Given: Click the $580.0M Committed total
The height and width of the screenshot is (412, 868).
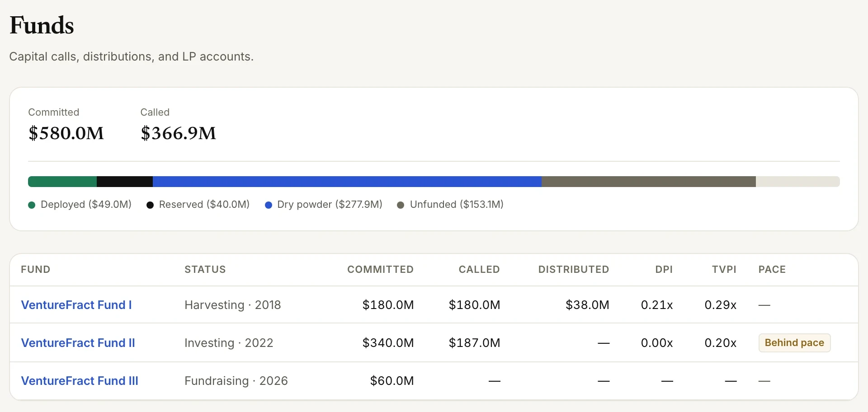Looking at the screenshot, I should pyautogui.click(x=66, y=133).
